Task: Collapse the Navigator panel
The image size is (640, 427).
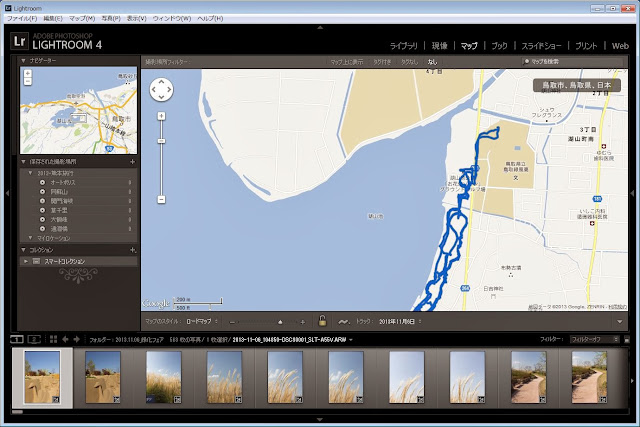Action: pyautogui.click(x=23, y=60)
